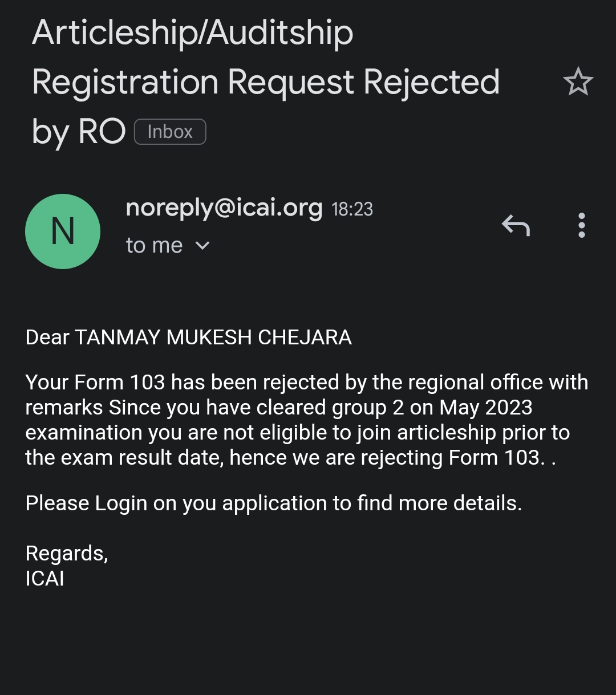
Task: Expand recipient details chevron next to 'to me'
Action: (202, 246)
